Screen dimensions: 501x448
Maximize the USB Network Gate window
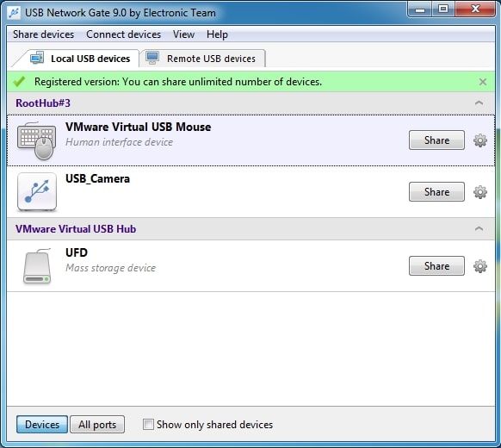[442, 9]
